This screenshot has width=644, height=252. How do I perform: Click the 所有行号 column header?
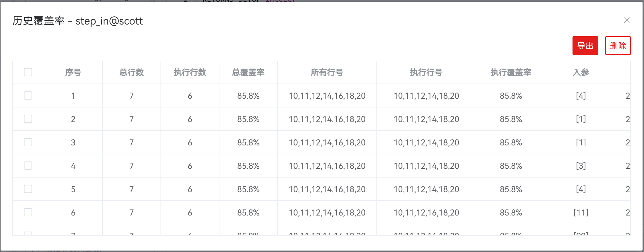(327, 72)
